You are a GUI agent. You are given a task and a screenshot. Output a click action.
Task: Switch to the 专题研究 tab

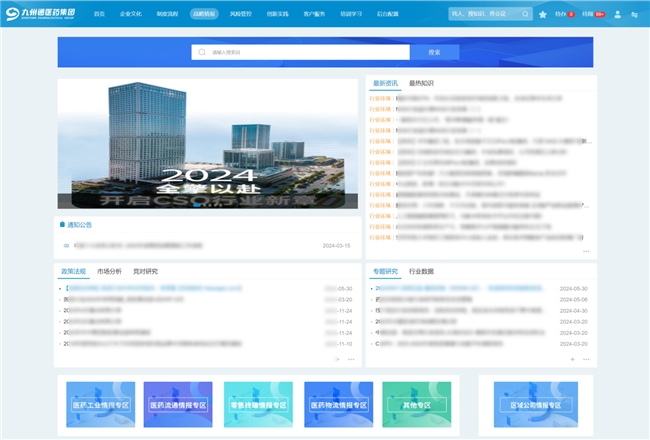[385, 271]
